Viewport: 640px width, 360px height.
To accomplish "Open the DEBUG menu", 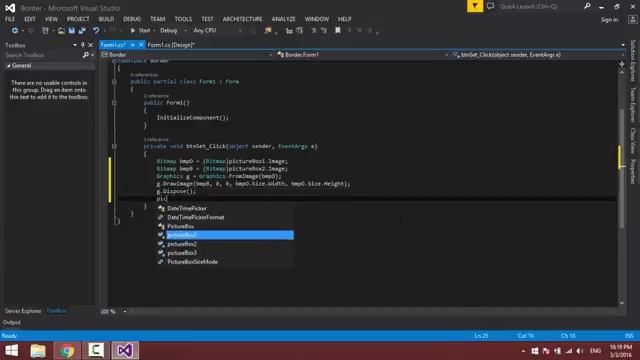I will point(132,19).
